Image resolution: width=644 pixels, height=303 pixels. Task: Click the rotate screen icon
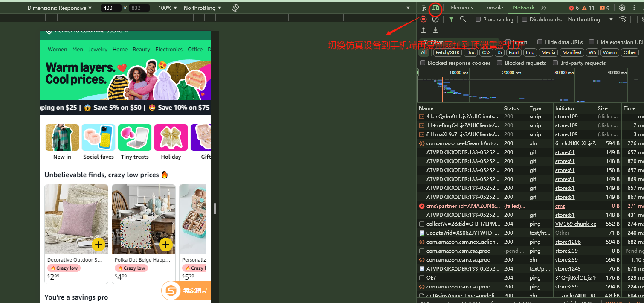pyautogui.click(x=235, y=8)
